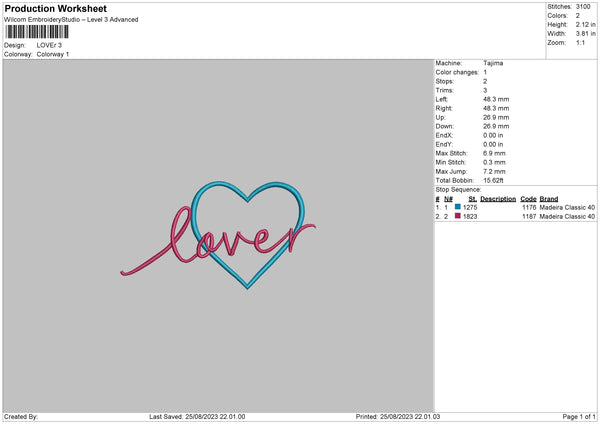Click the Total Bobbin value 15.62ft

coord(493,180)
